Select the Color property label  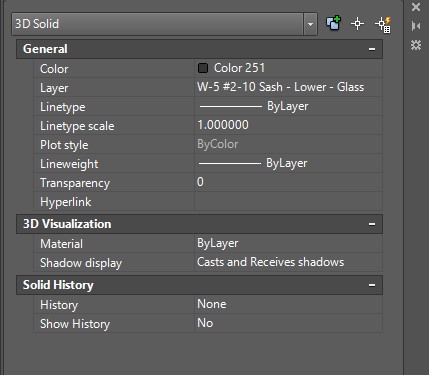[x=54, y=69]
